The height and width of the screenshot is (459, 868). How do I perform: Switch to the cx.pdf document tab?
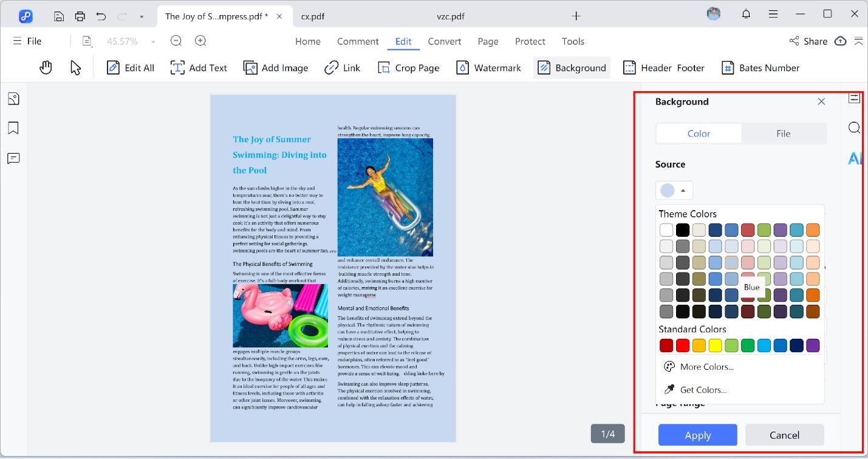(313, 16)
